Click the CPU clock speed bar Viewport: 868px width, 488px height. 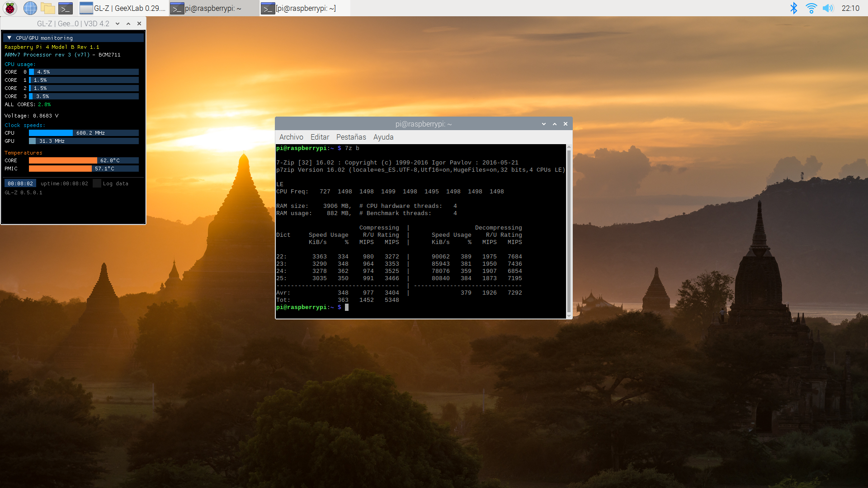coord(84,133)
